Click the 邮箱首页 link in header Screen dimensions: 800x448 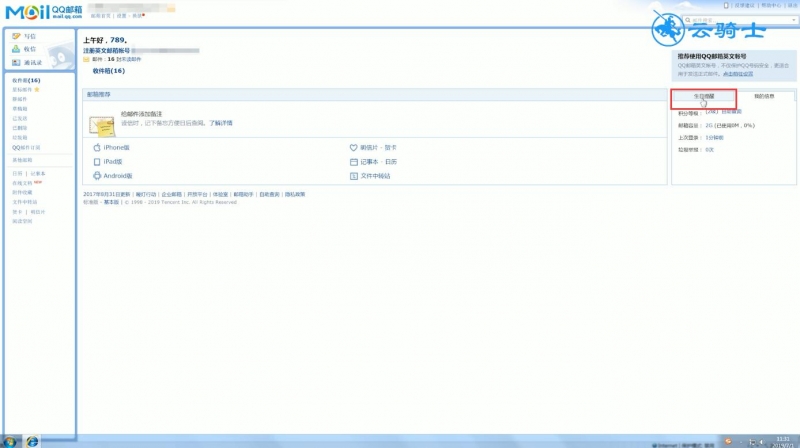tap(101, 16)
